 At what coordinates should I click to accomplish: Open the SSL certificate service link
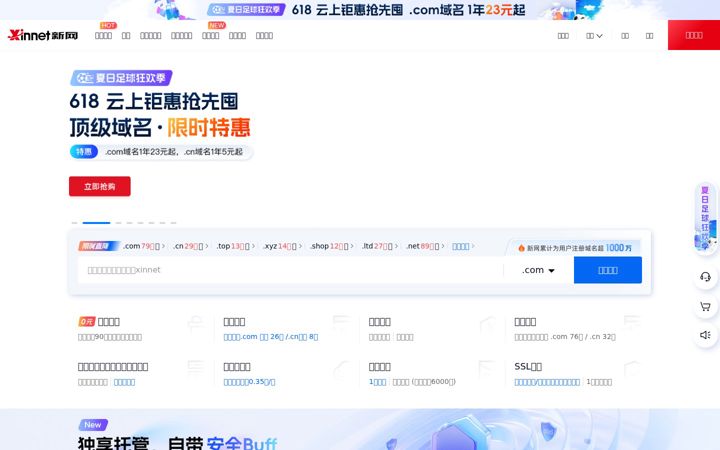coord(528,366)
